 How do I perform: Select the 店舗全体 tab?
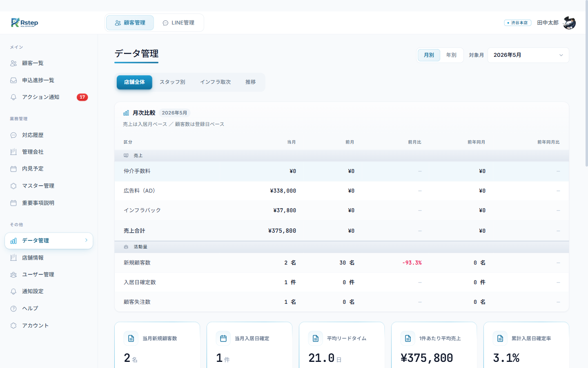[x=134, y=82]
